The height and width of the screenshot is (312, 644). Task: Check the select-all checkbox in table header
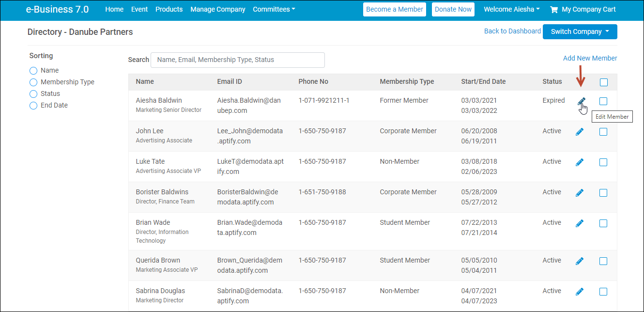click(x=603, y=82)
